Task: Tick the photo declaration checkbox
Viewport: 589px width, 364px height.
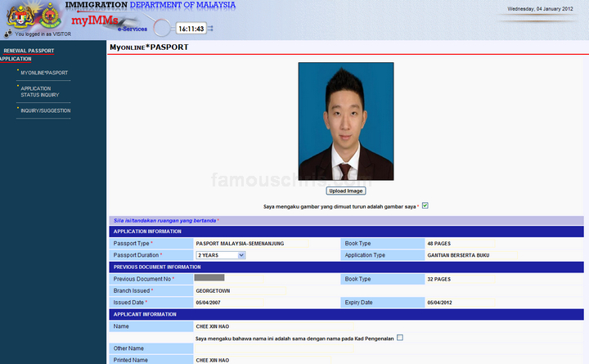Action: [425, 205]
